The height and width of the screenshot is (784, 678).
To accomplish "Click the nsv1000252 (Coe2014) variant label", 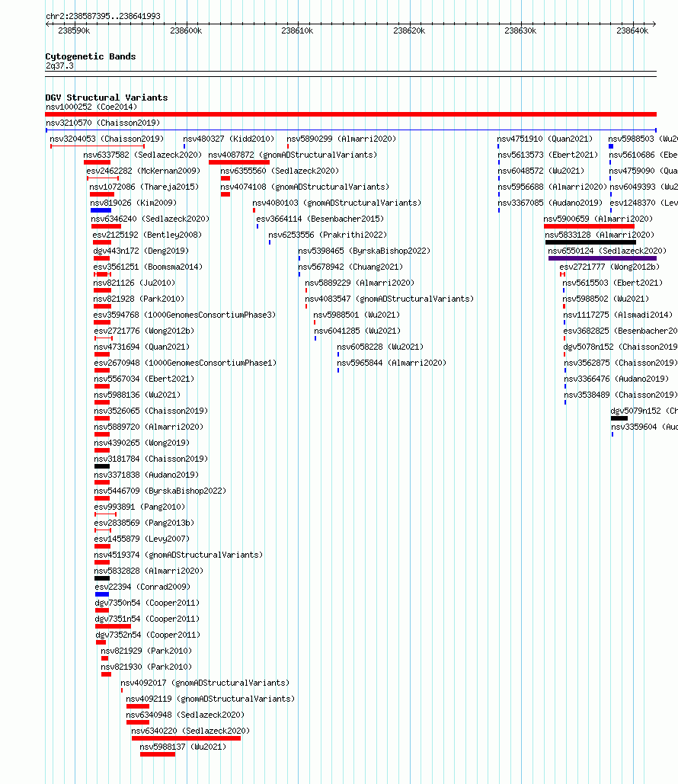I will coord(91,107).
